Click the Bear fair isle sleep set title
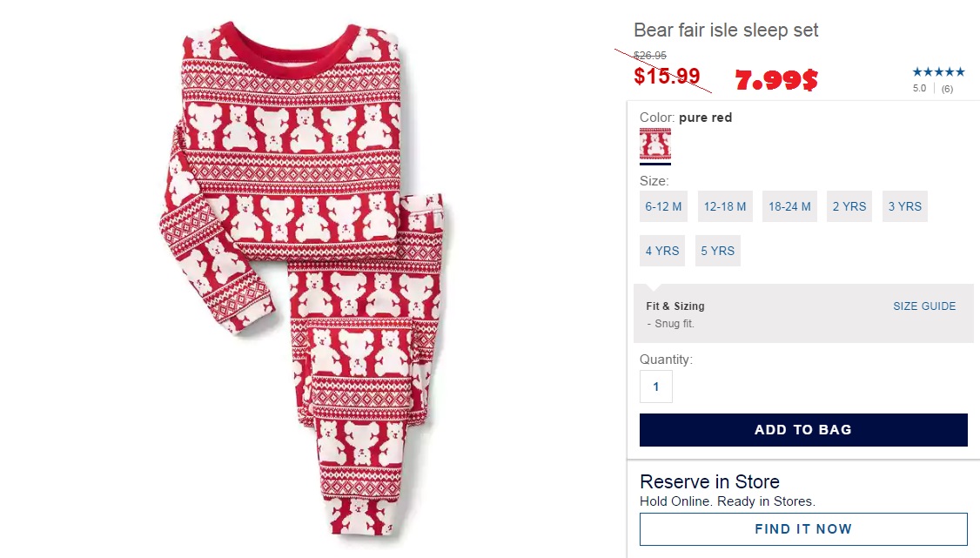 click(x=726, y=30)
